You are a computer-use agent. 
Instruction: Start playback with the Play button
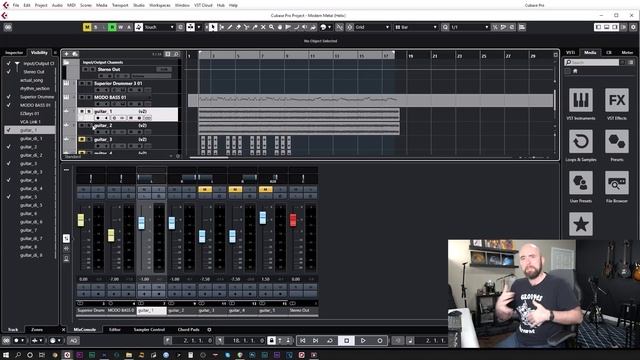(363, 340)
